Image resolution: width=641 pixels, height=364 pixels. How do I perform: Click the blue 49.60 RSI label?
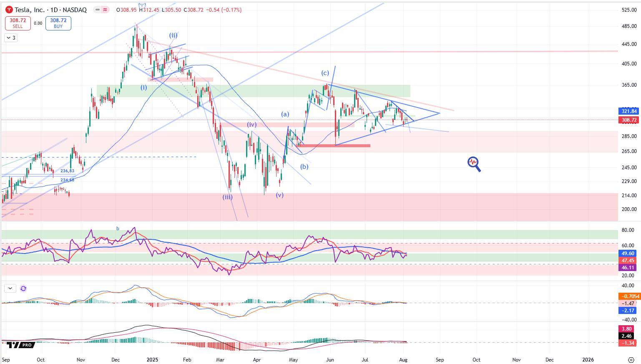628,254
